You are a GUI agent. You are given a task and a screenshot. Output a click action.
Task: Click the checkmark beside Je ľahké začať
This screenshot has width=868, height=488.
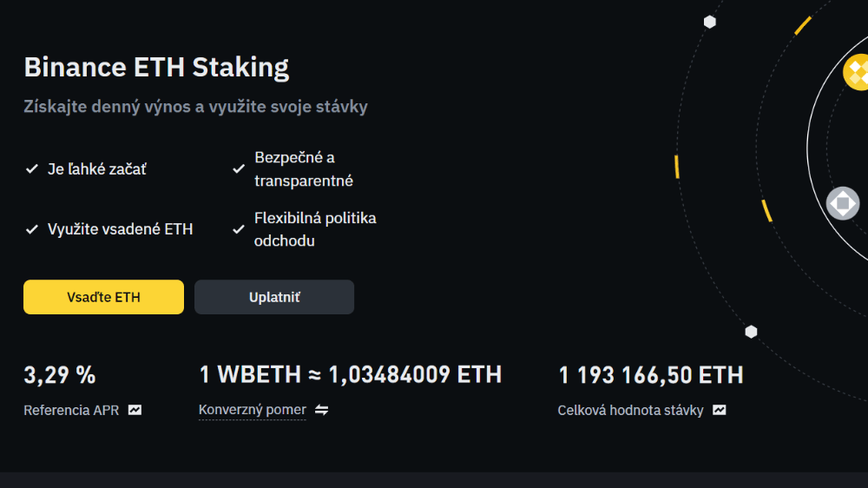point(32,169)
